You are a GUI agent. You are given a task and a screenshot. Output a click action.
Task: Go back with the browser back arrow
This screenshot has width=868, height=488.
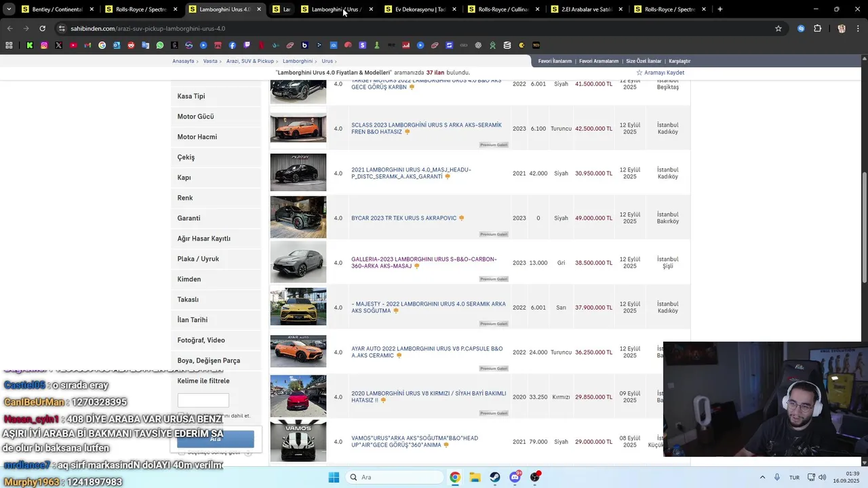[x=9, y=28]
